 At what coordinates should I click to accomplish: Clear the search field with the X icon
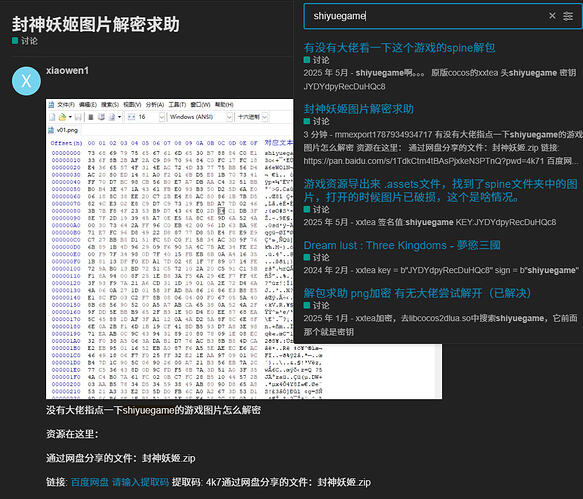(552, 16)
